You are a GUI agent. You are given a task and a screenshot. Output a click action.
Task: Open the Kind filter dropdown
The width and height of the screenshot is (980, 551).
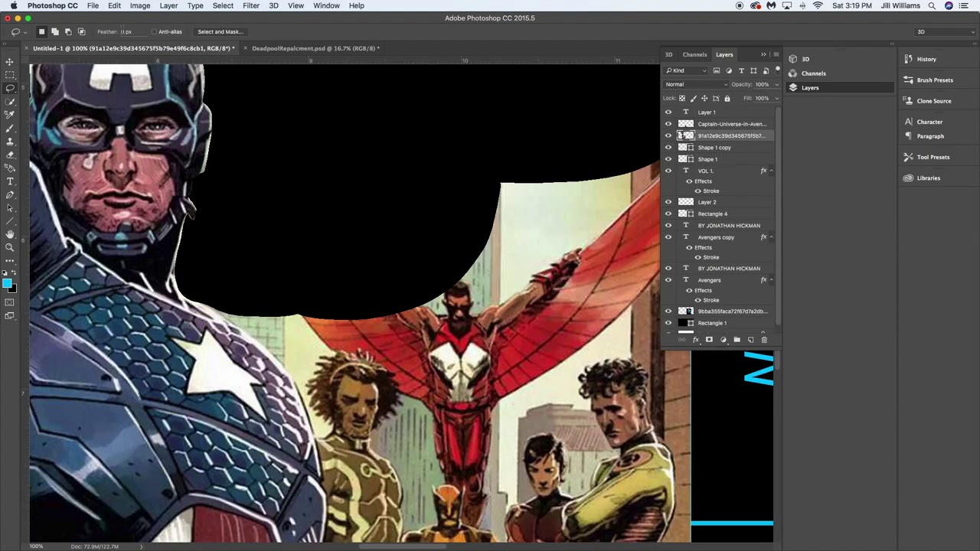click(686, 70)
